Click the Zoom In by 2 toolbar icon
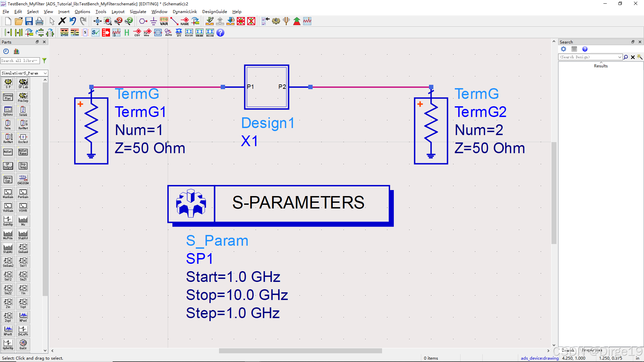This screenshot has width=644, height=362. [x=118, y=21]
